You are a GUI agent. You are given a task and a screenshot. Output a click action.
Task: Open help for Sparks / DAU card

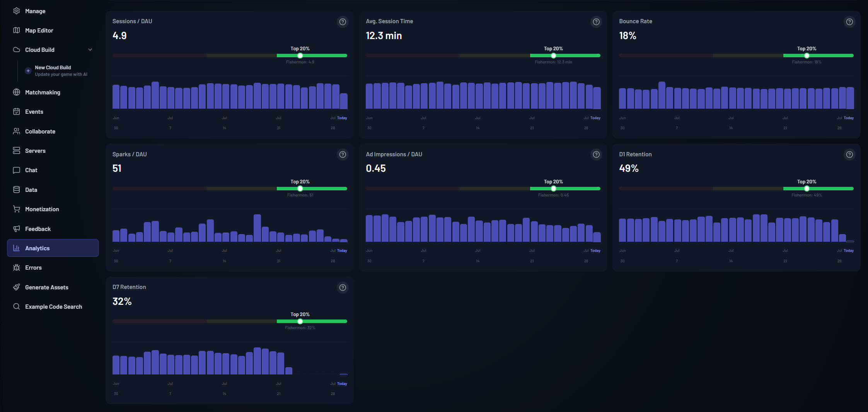(x=343, y=154)
